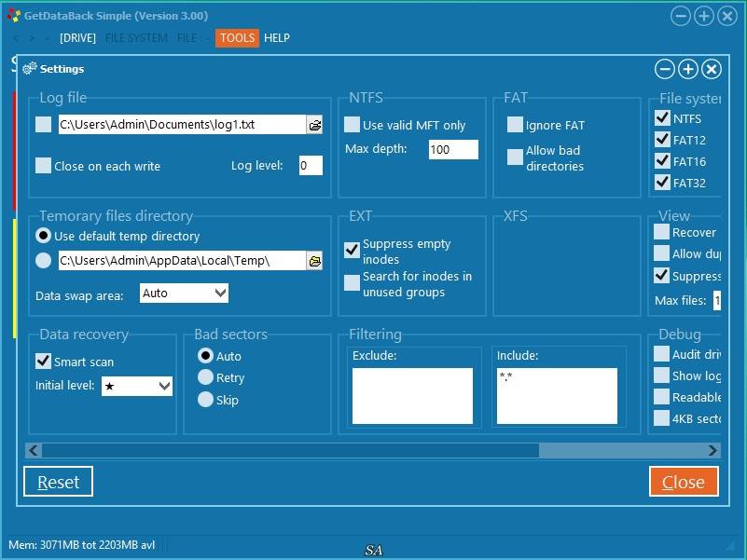This screenshot has height=560, width=747.
Task: Open Initial level dropdown
Action: tap(137, 386)
